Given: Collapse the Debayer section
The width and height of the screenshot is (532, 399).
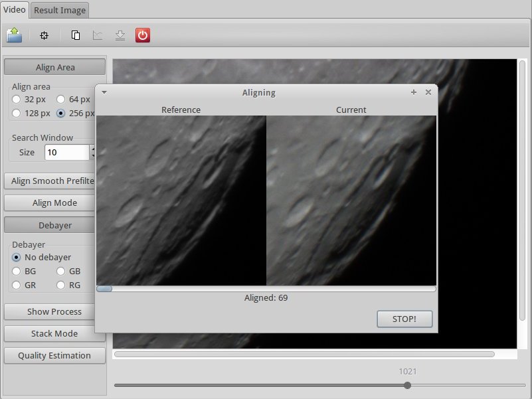Looking at the screenshot, I should (x=50, y=225).
